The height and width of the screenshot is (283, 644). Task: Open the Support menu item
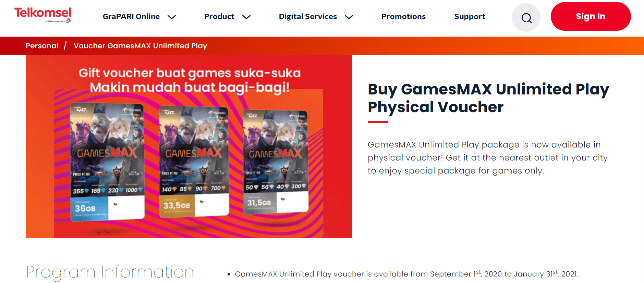[470, 16]
